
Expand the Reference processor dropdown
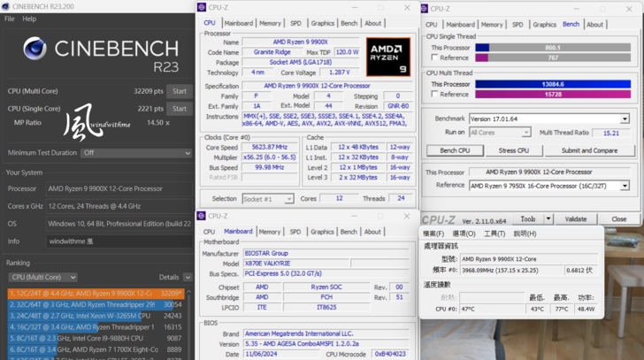point(548,185)
